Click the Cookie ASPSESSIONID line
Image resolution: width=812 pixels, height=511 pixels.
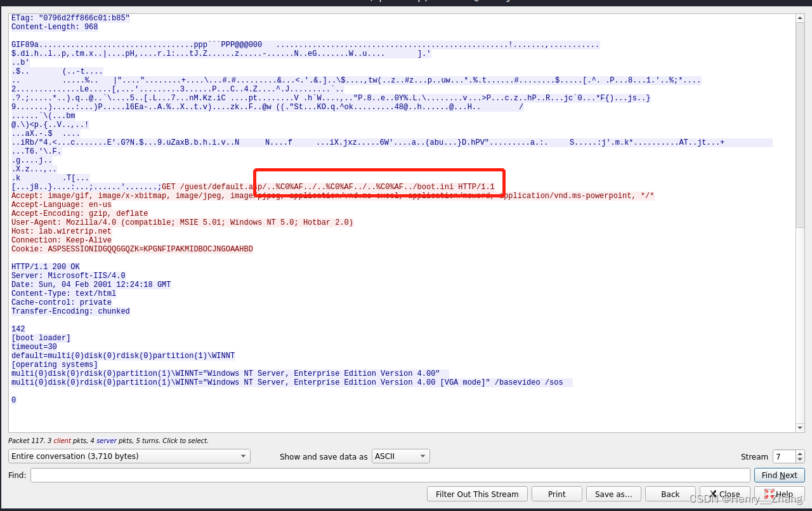click(x=132, y=249)
